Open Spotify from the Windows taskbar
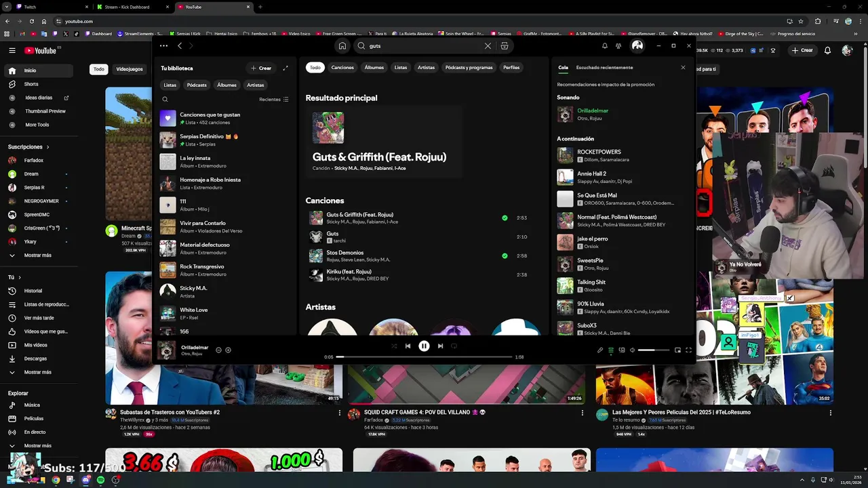 click(x=100, y=480)
